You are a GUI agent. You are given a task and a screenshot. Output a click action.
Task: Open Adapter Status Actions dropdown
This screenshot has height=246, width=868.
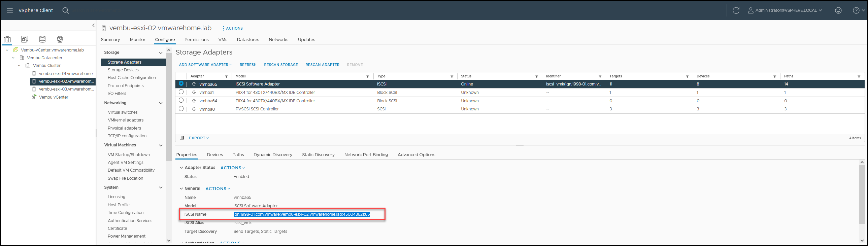point(233,168)
